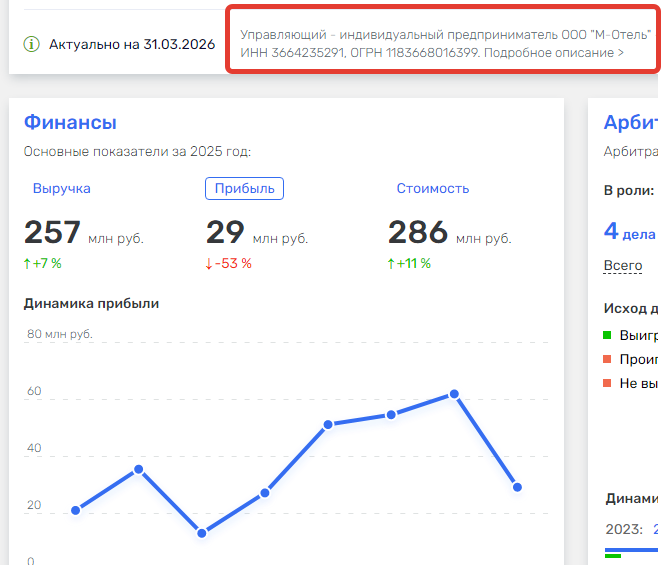Click the green info icon beside Актуально
Image resolution: width=661 pixels, height=565 pixels.
pyautogui.click(x=31, y=44)
